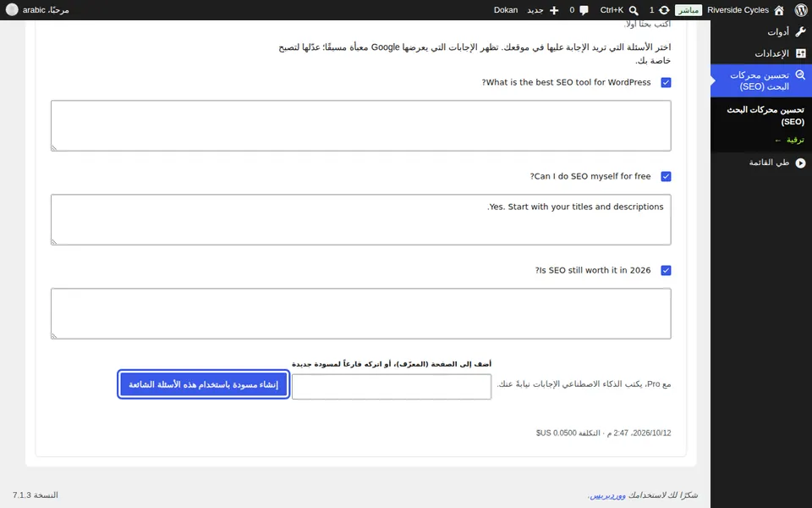This screenshot has width=812, height=508.
Task: Click the SEO magnifier icon in sidebar
Action: tap(800, 75)
